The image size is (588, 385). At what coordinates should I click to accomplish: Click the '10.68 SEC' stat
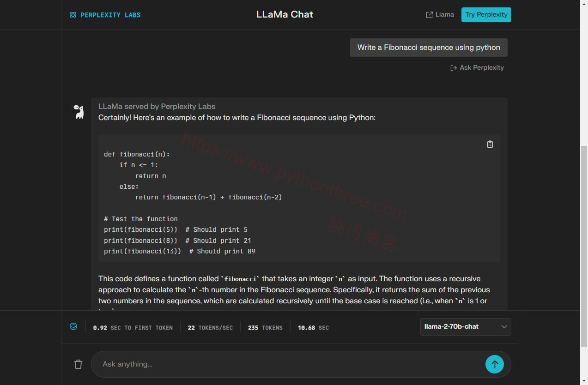point(314,328)
